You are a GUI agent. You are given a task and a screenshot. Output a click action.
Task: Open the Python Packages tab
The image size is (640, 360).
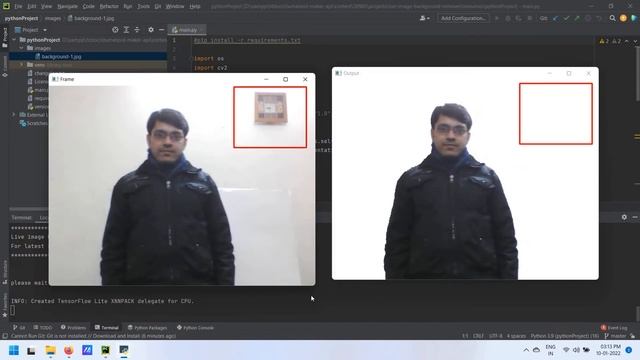(x=148, y=328)
